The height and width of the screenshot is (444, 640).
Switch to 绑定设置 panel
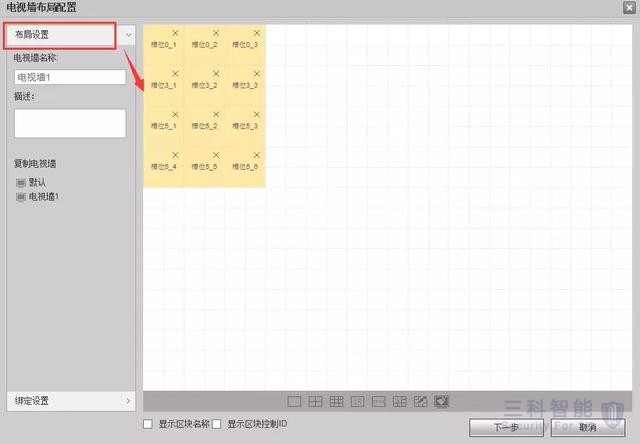pyautogui.click(x=60, y=401)
